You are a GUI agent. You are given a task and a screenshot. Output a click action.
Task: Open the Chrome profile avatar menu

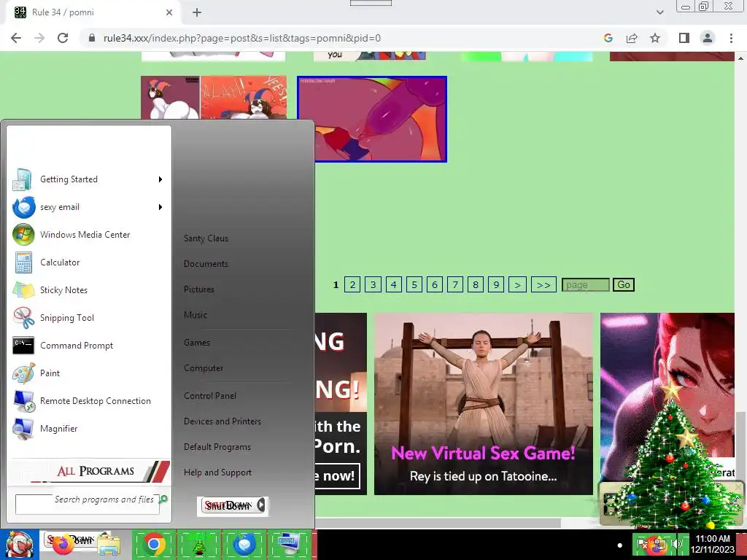click(x=708, y=38)
